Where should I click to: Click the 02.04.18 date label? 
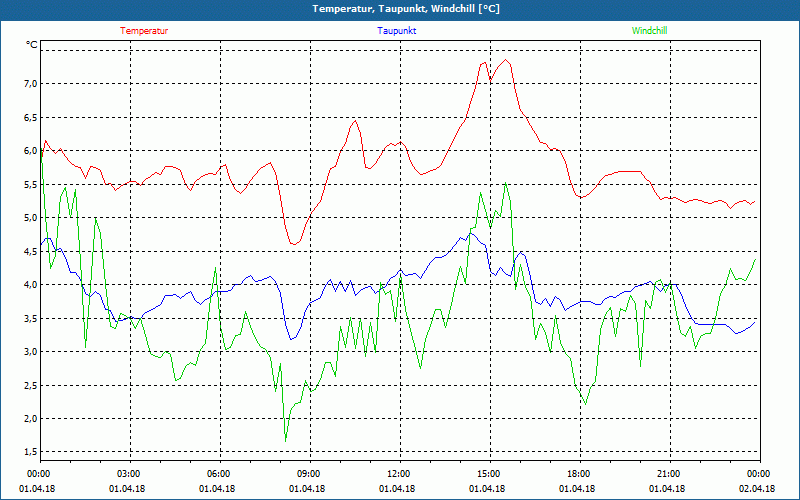757,489
